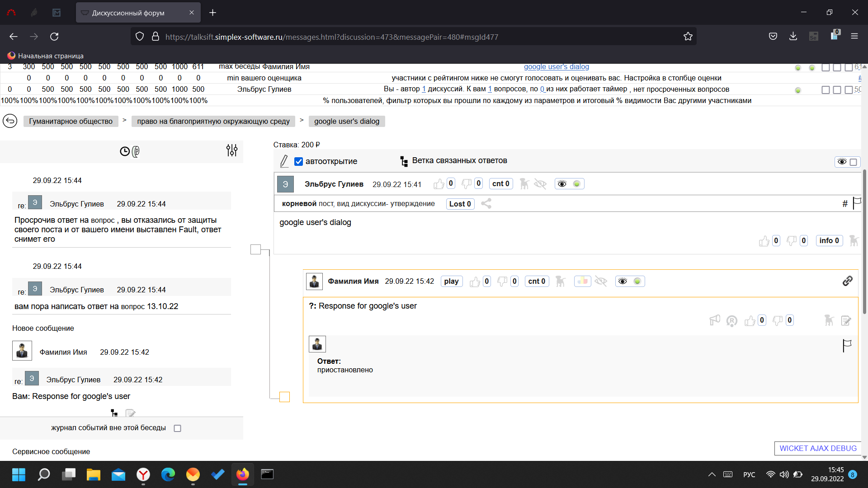Screen dimensions: 868x488
Task: Toggle eye visibility box in Эльбрус Гулиев header
Action: coord(569,184)
